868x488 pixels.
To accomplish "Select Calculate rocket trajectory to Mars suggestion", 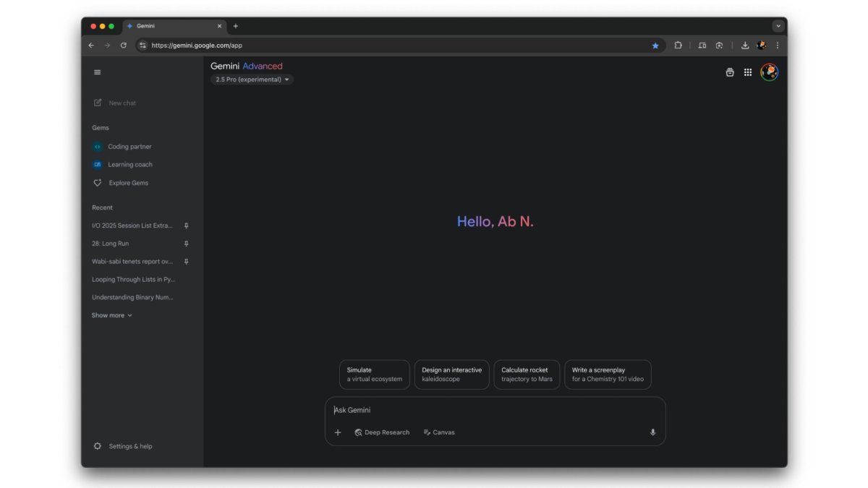I will 527,374.
